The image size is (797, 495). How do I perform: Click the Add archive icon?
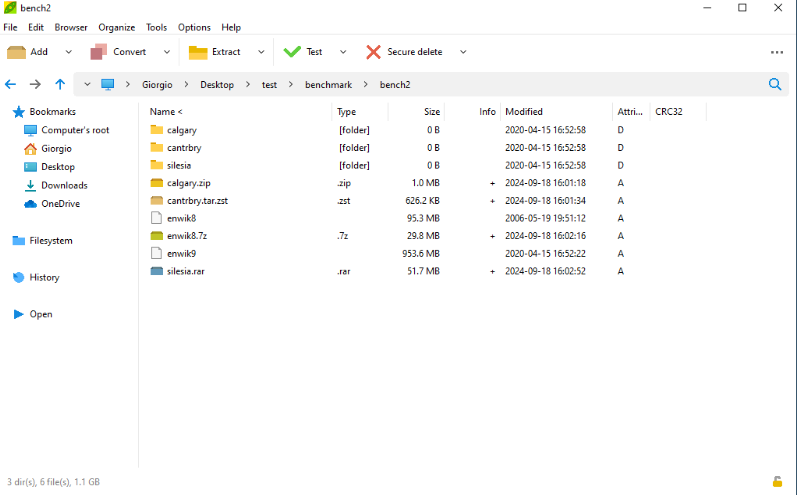click(x=16, y=52)
